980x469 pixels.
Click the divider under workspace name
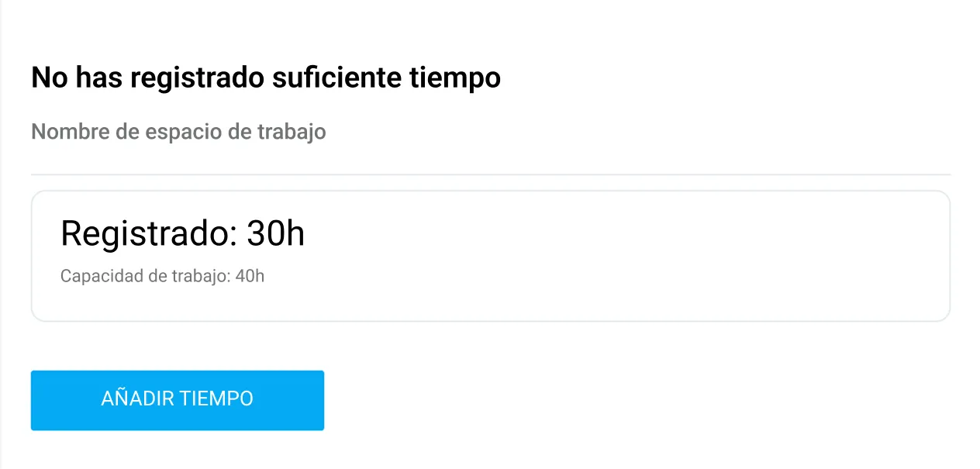pos(490,174)
